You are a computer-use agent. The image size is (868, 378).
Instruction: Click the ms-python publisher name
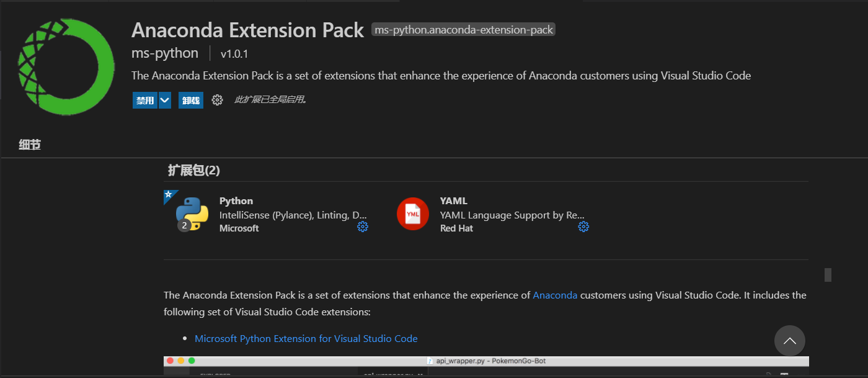pyautogui.click(x=164, y=53)
